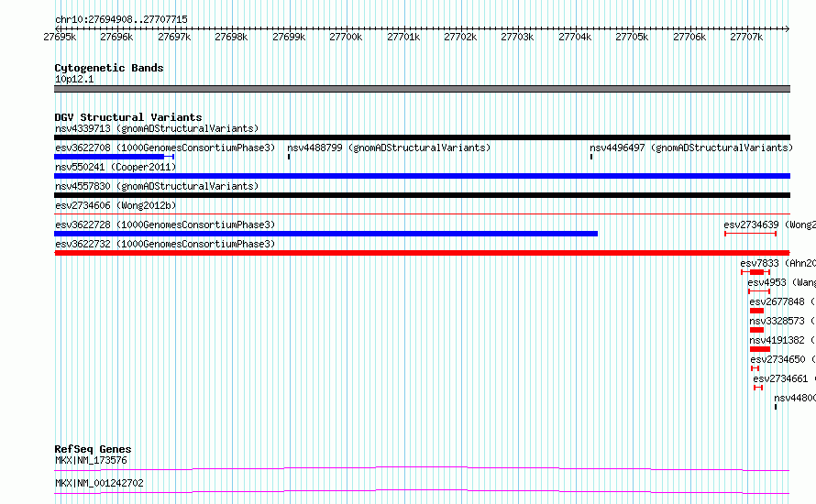Select the nsv4557830 black variant bar
Image resolution: width=816 pixels, height=504 pixels.
(x=422, y=195)
